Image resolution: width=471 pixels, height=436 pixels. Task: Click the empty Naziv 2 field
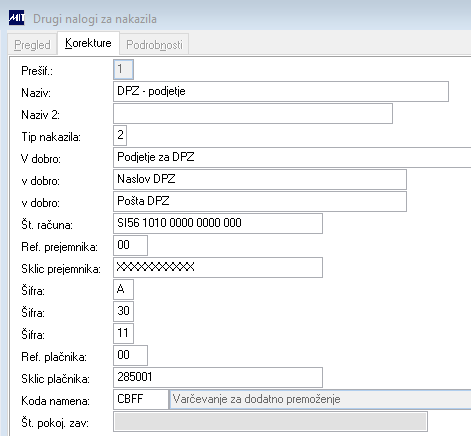point(253,113)
